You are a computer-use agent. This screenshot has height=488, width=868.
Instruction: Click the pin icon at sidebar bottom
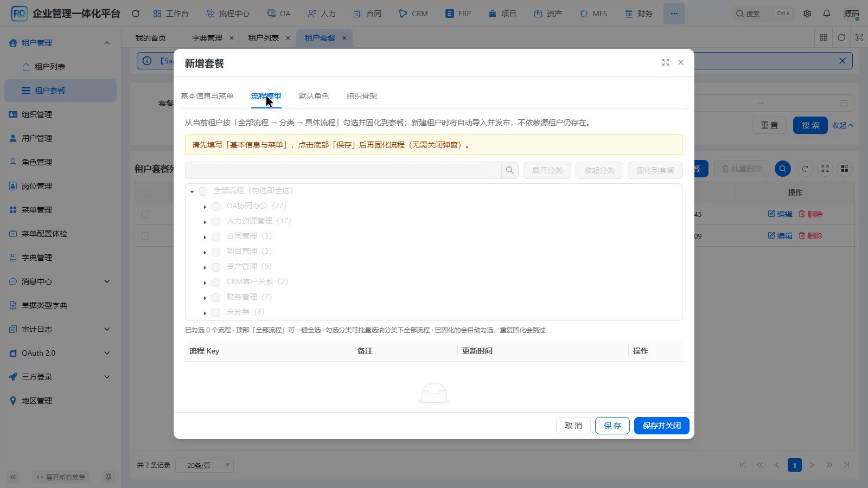pos(108,477)
